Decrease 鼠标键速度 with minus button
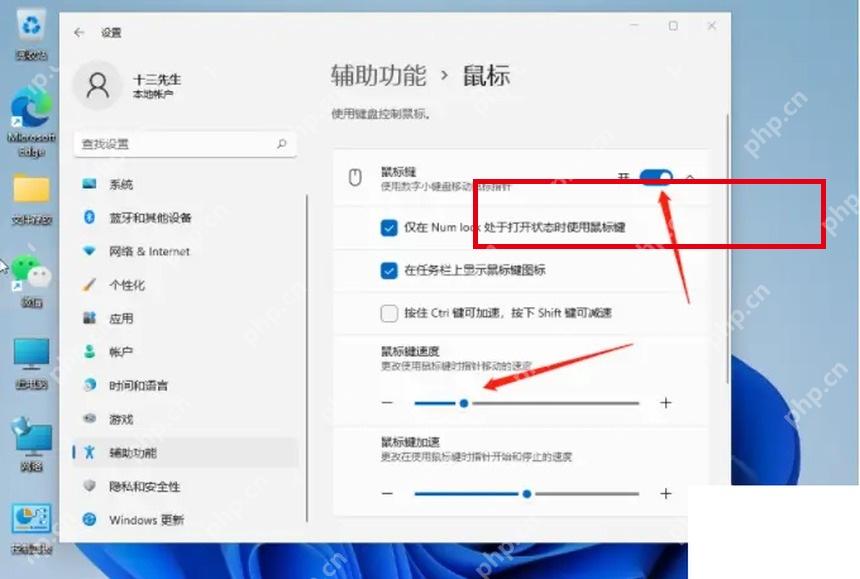Screen dimensions: 860x579 (x=387, y=402)
